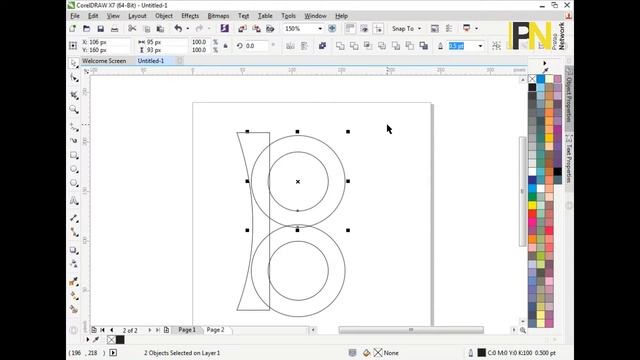Open the outline width dropdown arrow

pos(480,46)
